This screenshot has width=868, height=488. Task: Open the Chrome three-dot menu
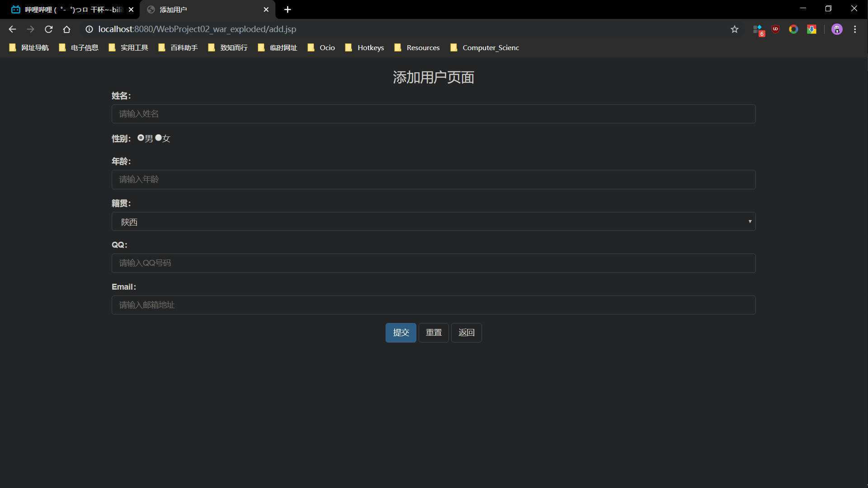pyautogui.click(x=855, y=29)
